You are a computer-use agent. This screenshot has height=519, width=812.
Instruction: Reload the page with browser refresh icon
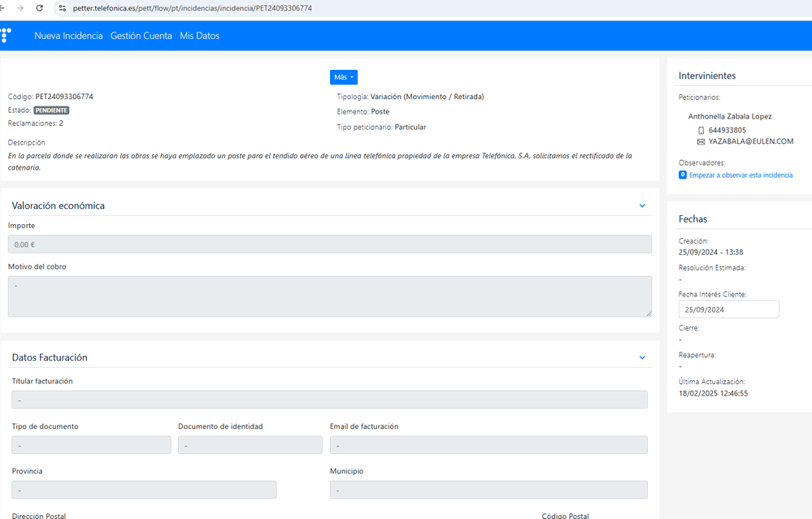click(40, 8)
